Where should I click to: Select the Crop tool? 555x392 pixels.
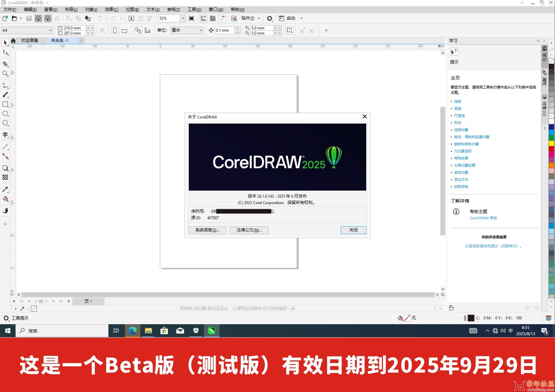pos(5,64)
